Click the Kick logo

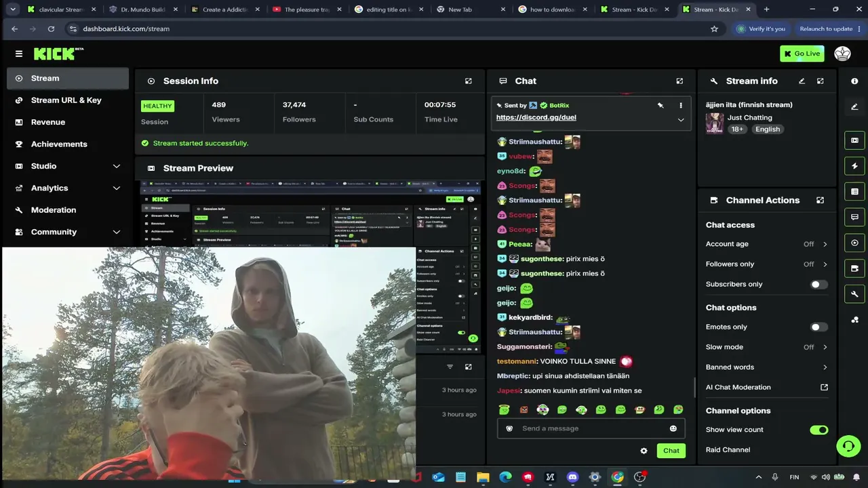pyautogui.click(x=58, y=54)
